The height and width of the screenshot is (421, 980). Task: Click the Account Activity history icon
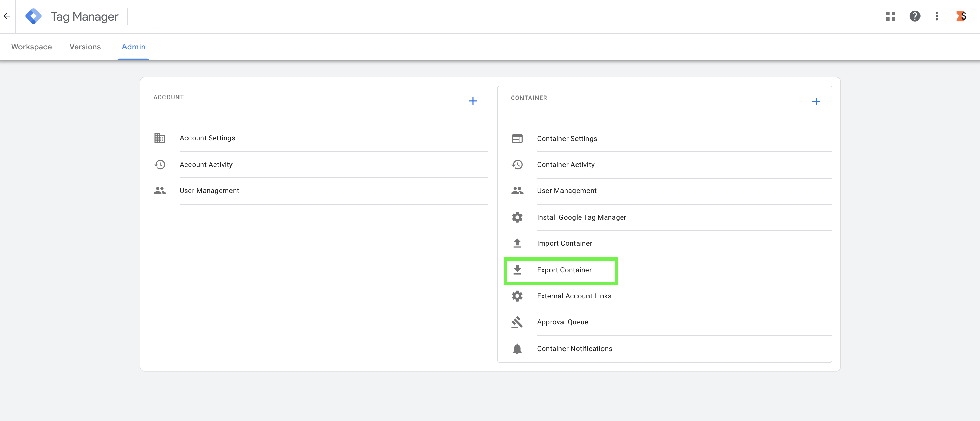(x=160, y=164)
